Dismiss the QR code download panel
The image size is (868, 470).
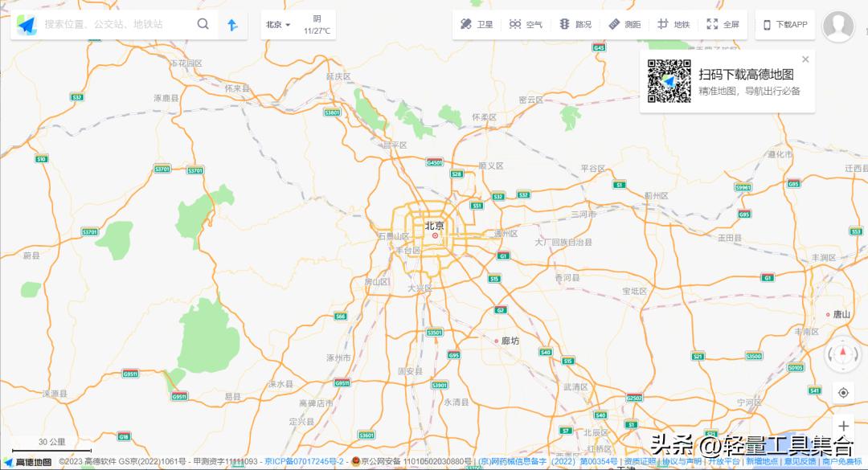[x=805, y=59]
